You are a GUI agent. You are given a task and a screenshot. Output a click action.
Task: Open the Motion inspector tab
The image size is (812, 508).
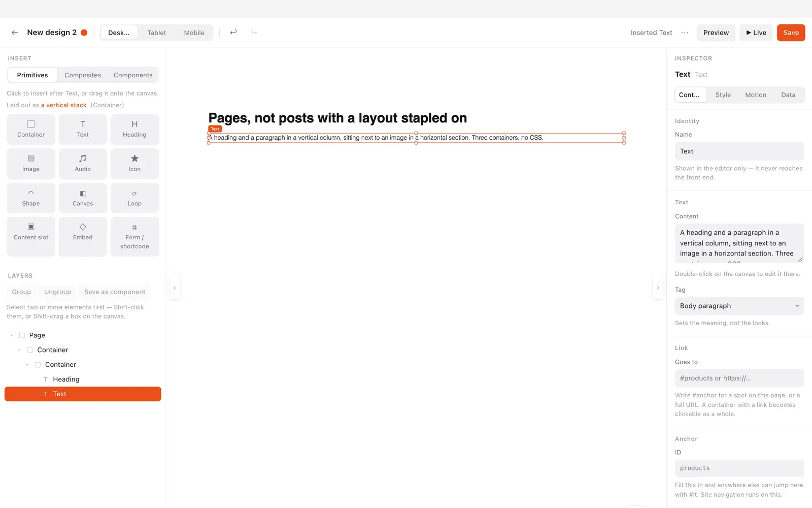pos(756,95)
